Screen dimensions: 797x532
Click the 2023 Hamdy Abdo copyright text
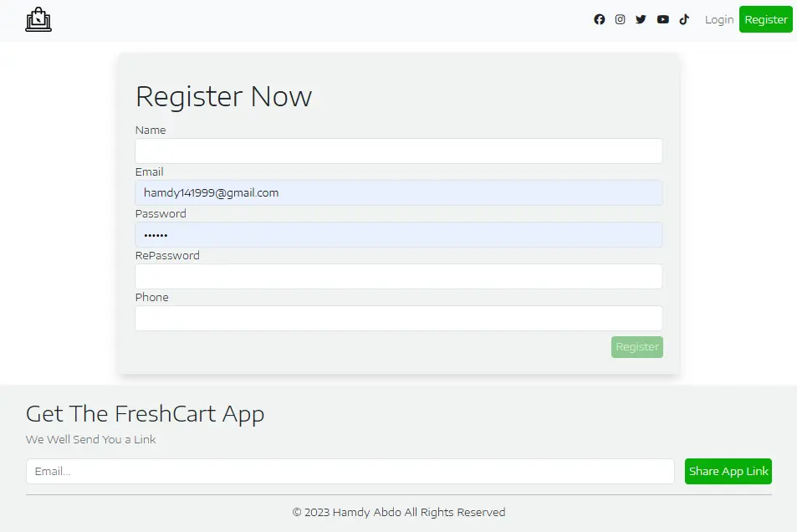[x=398, y=512]
